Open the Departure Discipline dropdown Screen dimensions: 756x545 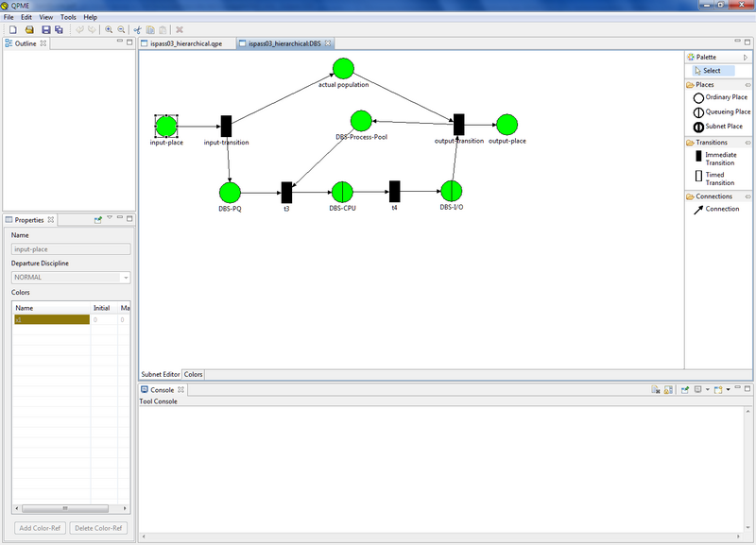pos(125,278)
